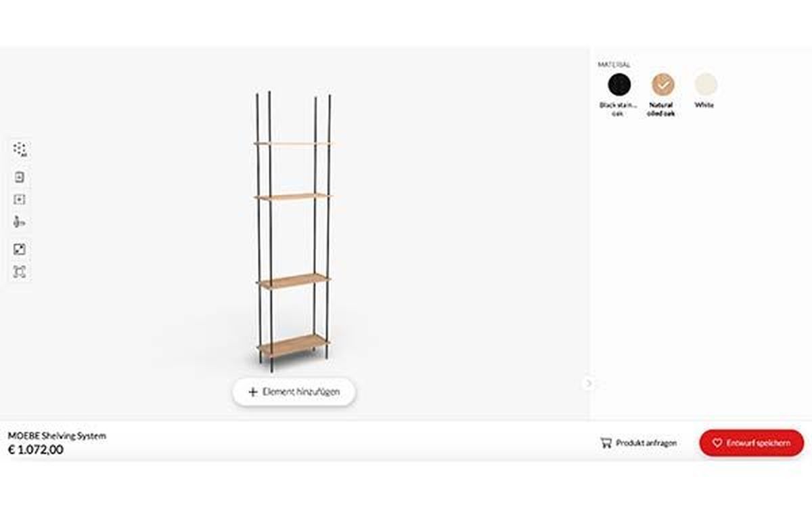Click the AR view brackets icon

point(20,272)
